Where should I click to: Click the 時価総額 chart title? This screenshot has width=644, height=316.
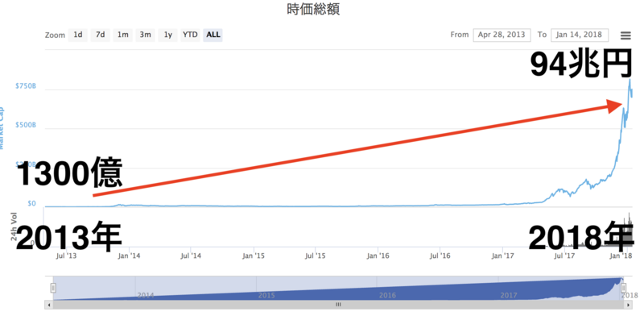[x=313, y=10]
